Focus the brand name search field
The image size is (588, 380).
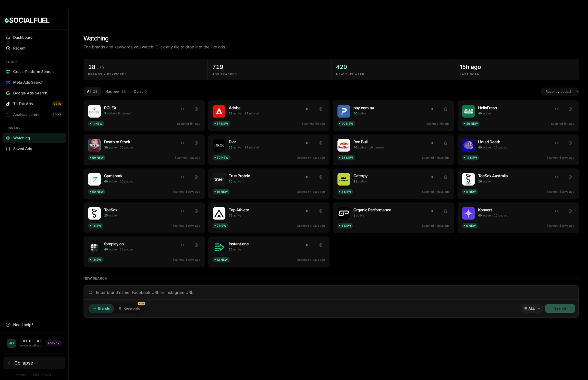click(331, 293)
